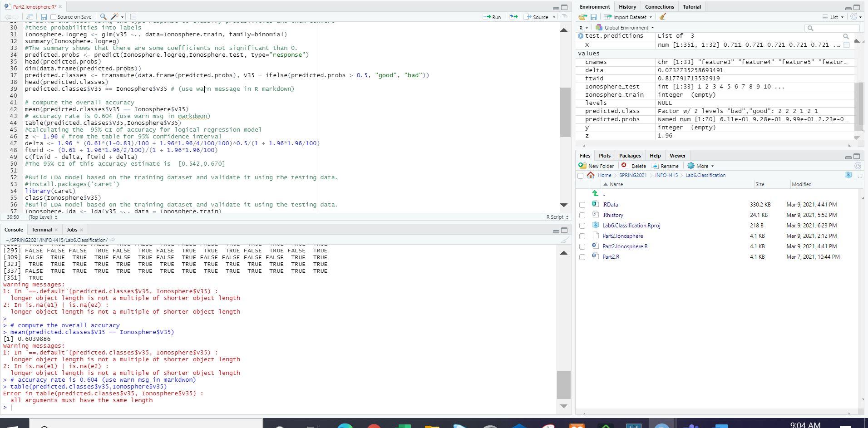The height and width of the screenshot is (428, 868).
Task: Select the checkbox beside .RData file
Action: pos(583,205)
